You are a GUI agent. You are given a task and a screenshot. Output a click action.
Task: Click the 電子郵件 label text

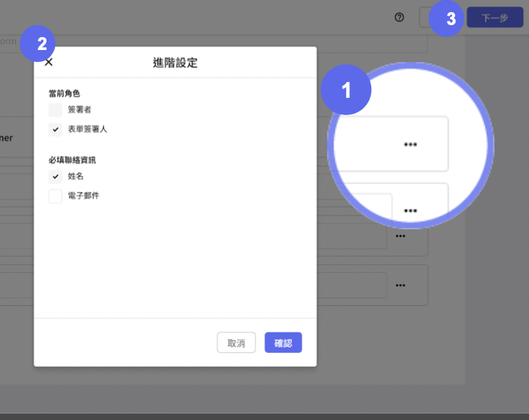pos(84,196)
